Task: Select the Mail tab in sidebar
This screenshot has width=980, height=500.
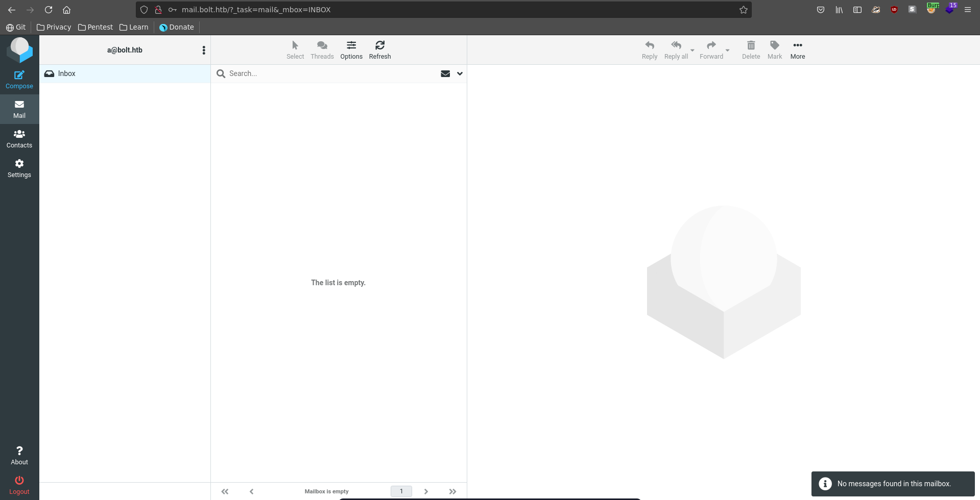Action: (x=19, y=109)
